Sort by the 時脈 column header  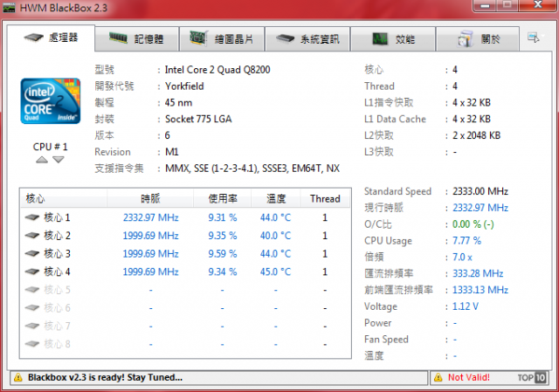click(150, 198)
